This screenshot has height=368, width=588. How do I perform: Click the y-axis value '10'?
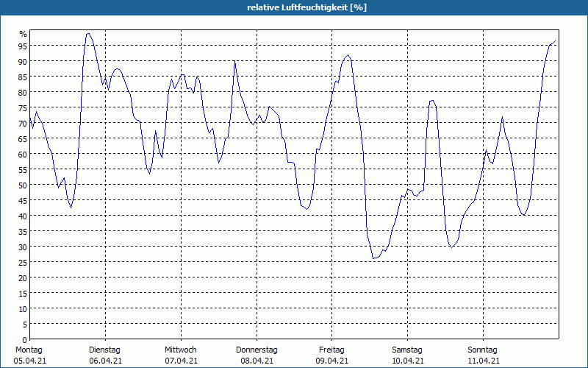(23, 308)
